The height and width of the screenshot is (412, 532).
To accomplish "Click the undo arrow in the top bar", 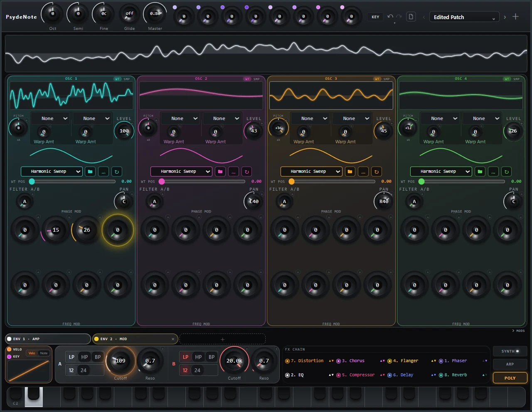I will (390, 17).
